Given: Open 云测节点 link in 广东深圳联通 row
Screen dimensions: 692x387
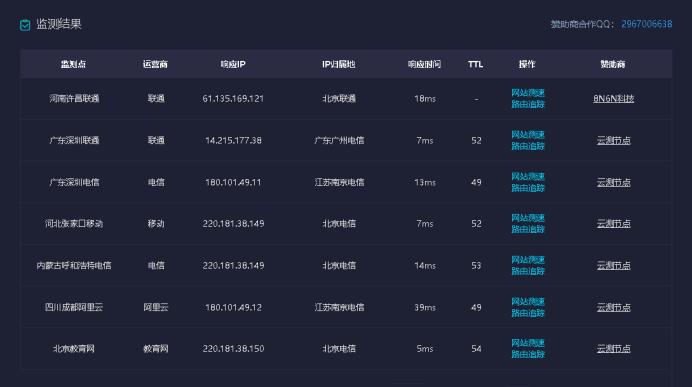Looking at the screenshot, I should click(613, 140).
